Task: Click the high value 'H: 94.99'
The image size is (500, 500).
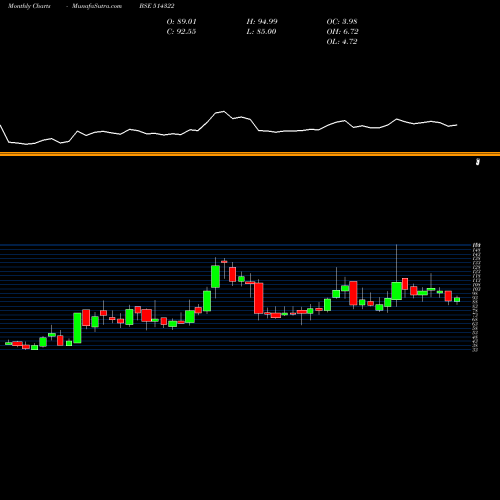Action: pyautogui.click(x=262, y=22)
